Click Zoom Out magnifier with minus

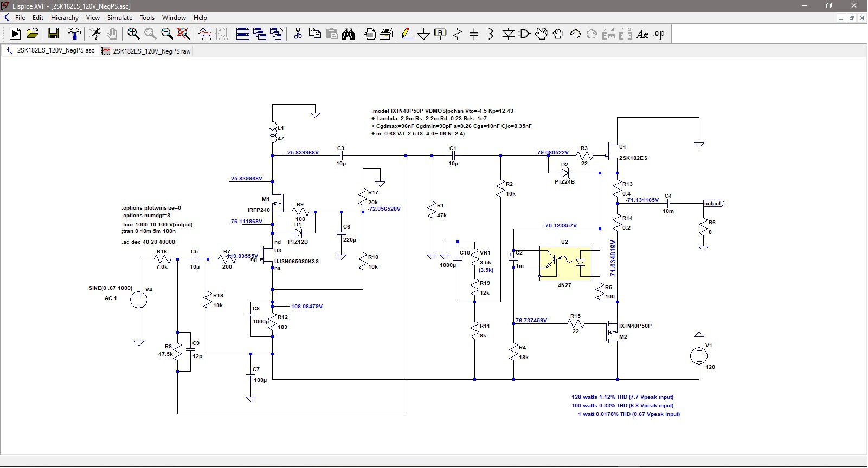167,34
